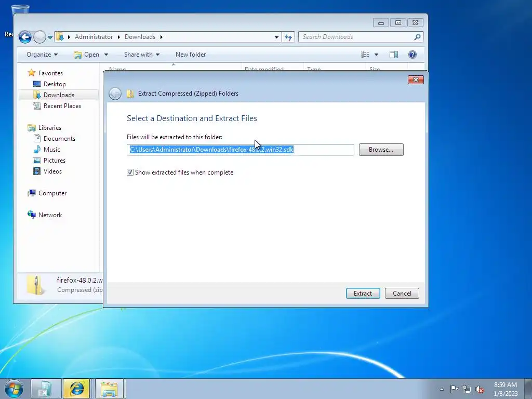532x399 pixels.
Task: Open the Windows Start menu
Action: (x=14, y=389)
